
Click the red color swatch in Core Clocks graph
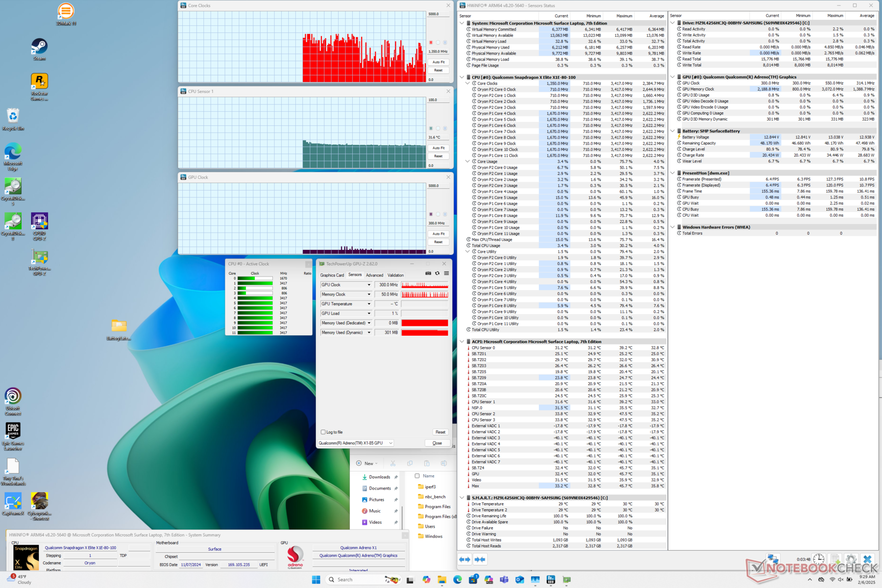click(431, 43)
